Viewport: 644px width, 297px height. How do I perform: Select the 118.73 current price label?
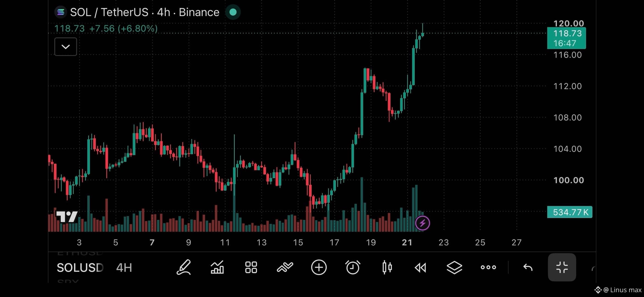567,38
